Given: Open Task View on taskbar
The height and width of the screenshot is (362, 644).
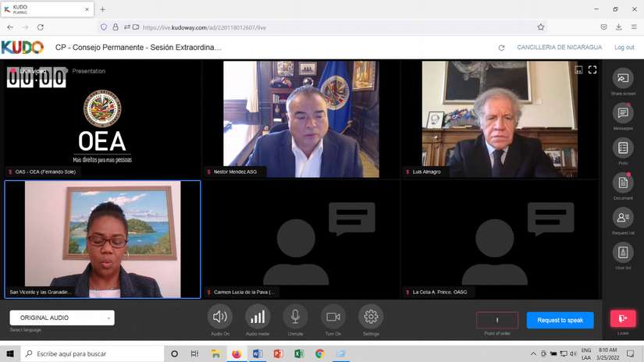Looking at the screenshot, I should click(x=194, y=353).
